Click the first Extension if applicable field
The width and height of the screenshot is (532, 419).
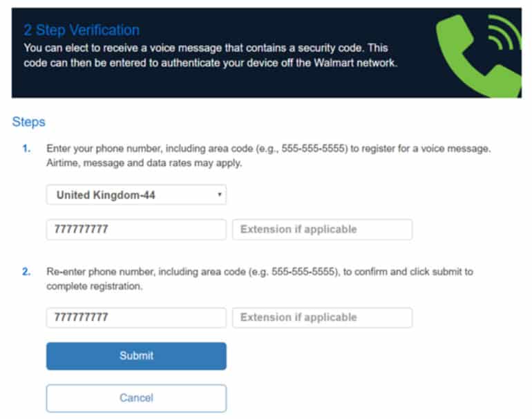click(x=322, y=230)
